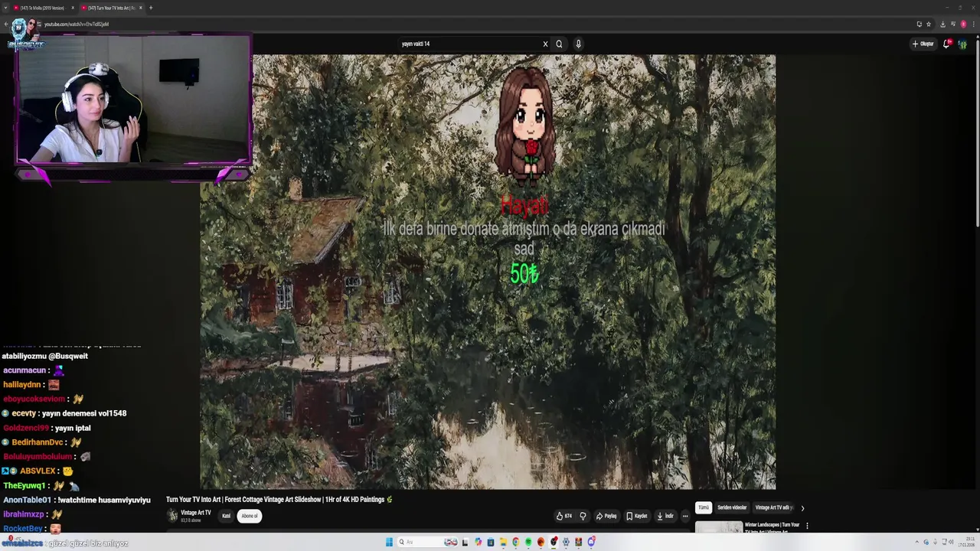Image resolution: width=980 pixels, height=551 pixels.
Task: Select the Vintage Art TV adlı filter chip
Action: click(774, 507)
